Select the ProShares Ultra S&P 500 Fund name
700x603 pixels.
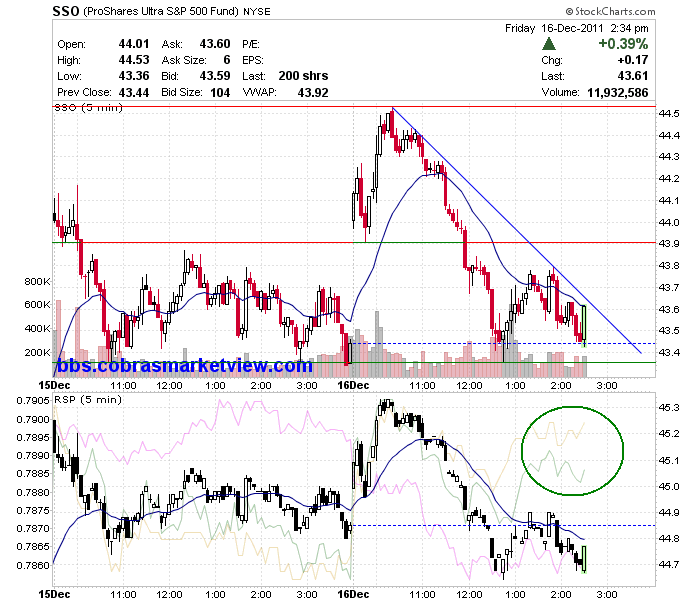(x=161, y=11)
